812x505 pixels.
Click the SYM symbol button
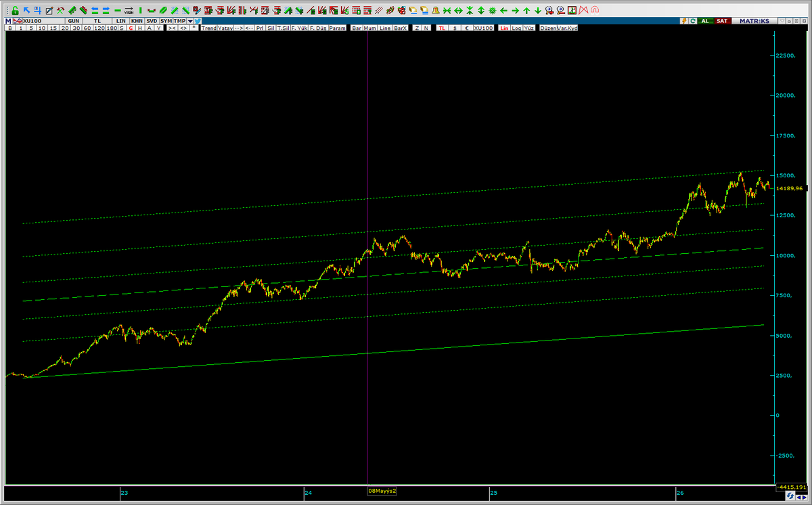click(x=166, y=21)
